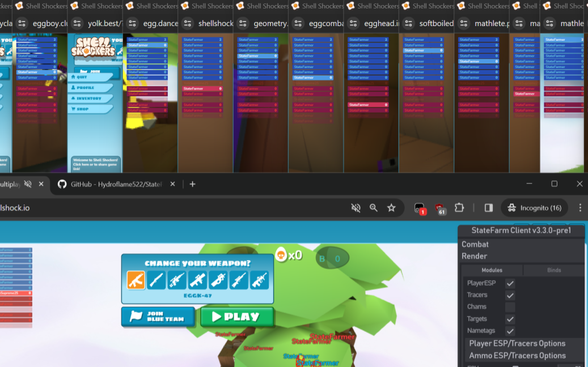Click JOIN in the yolk.best window menu
Viewport: 588px width, 367px height.
[x=96, y=71]
